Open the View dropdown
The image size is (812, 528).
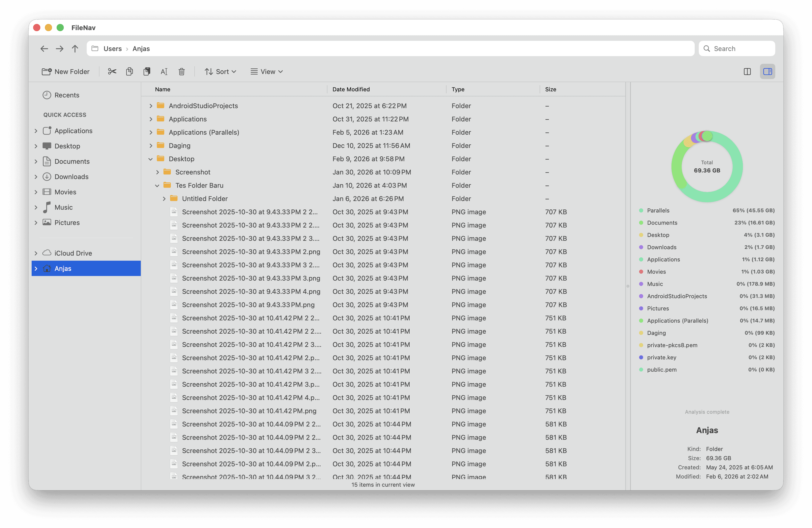point(267,71)
